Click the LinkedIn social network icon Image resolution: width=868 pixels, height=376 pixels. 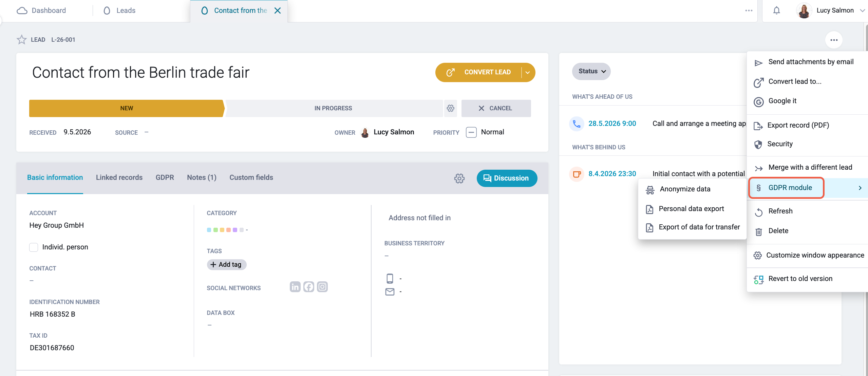click(x=295, y=287)
